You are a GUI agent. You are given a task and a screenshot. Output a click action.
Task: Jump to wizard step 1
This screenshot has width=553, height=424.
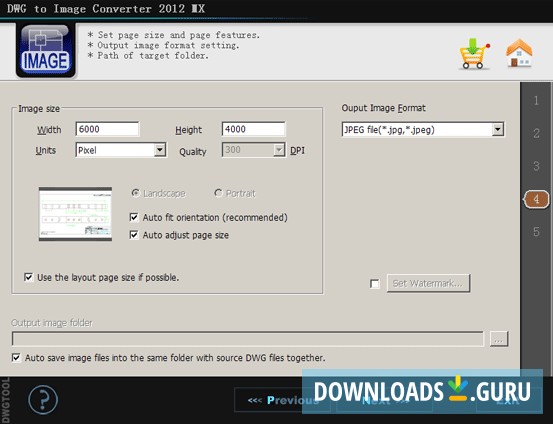click(x=536, y=101)
